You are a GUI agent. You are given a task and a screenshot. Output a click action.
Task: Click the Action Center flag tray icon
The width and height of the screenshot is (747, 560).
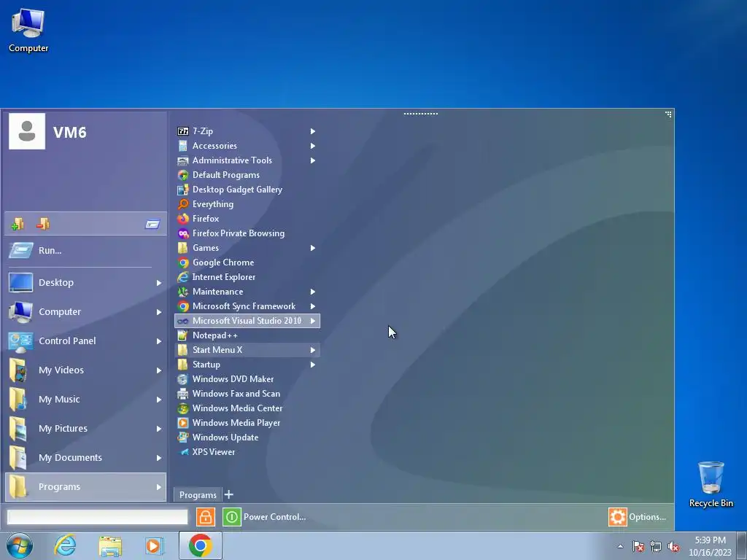coord(638,547)
